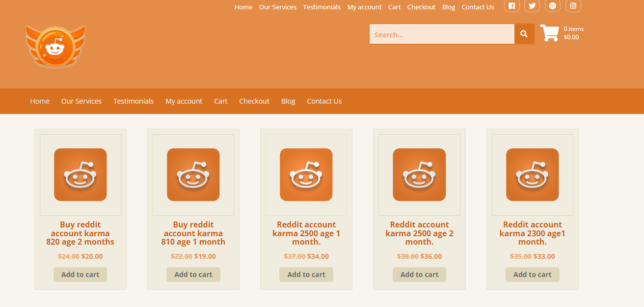Click the crossed-out $38.00 price

[408, 256]
